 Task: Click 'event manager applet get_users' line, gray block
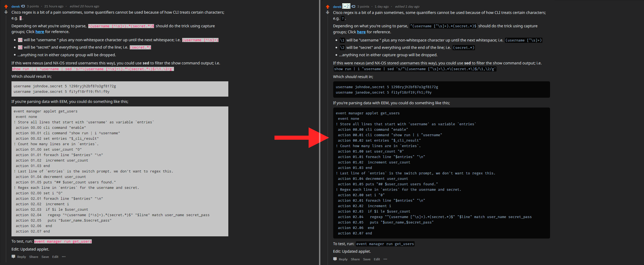point(46,111)
